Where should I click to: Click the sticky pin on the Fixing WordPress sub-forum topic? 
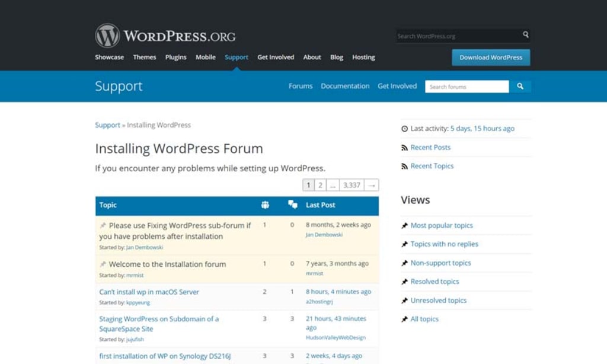pyautogui.click(x=103, y=225)
